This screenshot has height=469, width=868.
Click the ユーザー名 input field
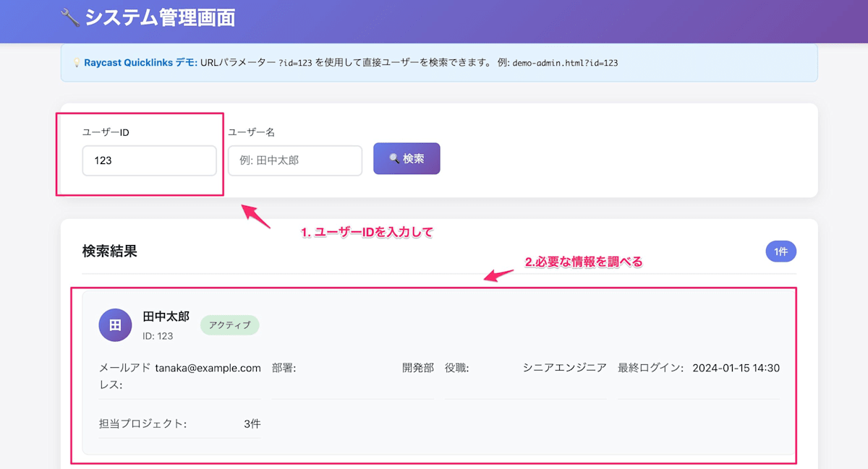click(x=295, y=160)
